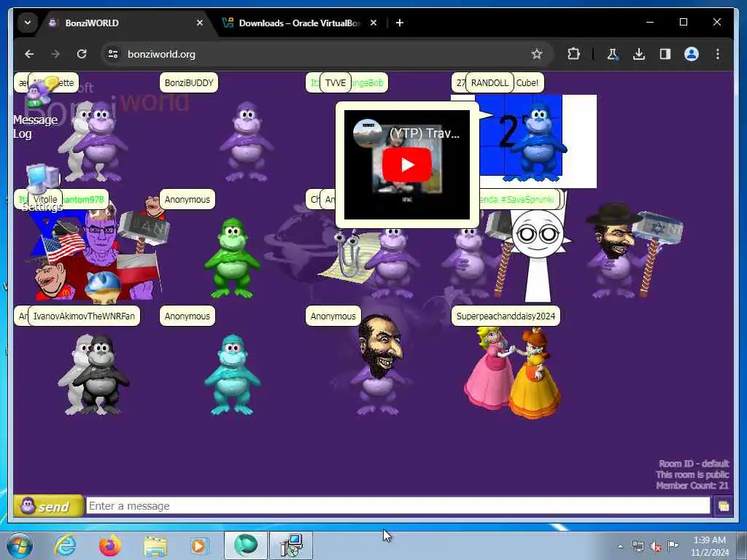Bookmark this page with the star icon

click(537, 54)
